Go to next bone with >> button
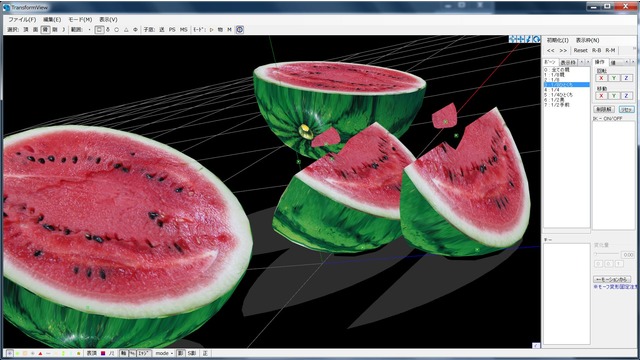The height and width of the screenshot is (360, 640). [x=563, y=50]
